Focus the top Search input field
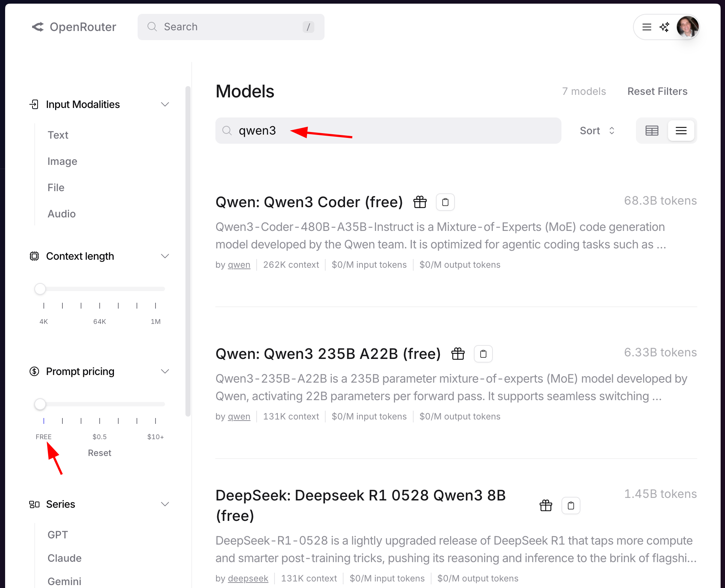 231,27
